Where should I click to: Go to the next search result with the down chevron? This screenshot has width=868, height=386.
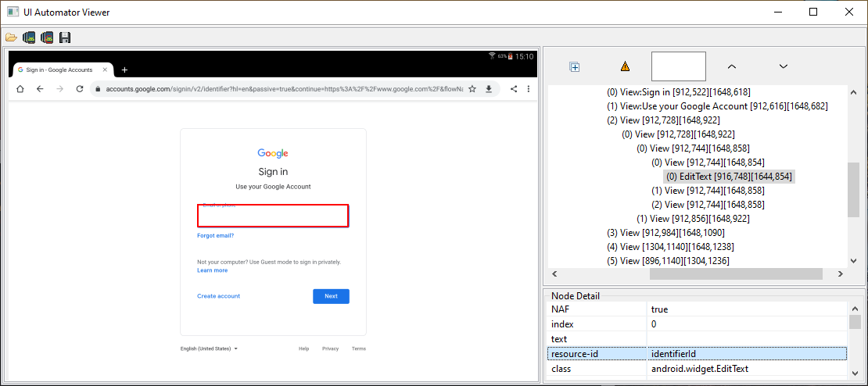pos(784,66)
